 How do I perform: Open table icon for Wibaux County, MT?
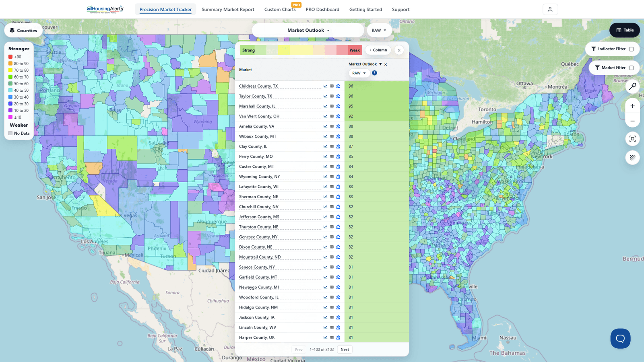coord(332,136)
